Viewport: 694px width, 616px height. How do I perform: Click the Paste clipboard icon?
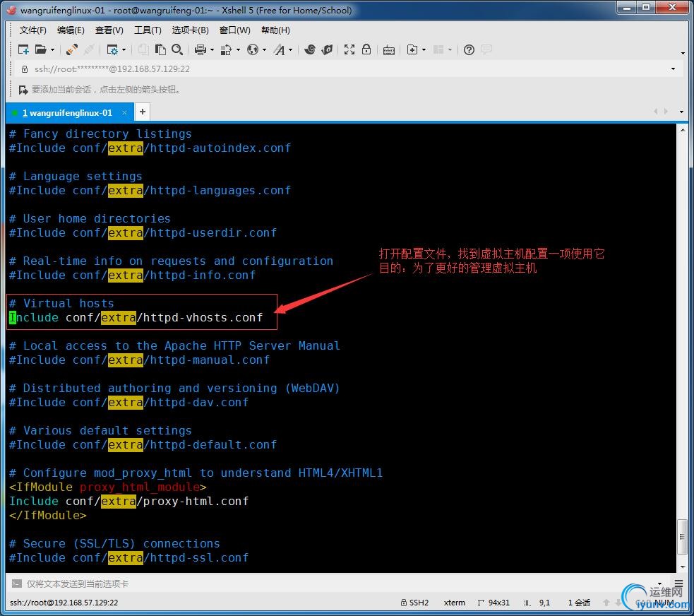(x=160, y=49)
